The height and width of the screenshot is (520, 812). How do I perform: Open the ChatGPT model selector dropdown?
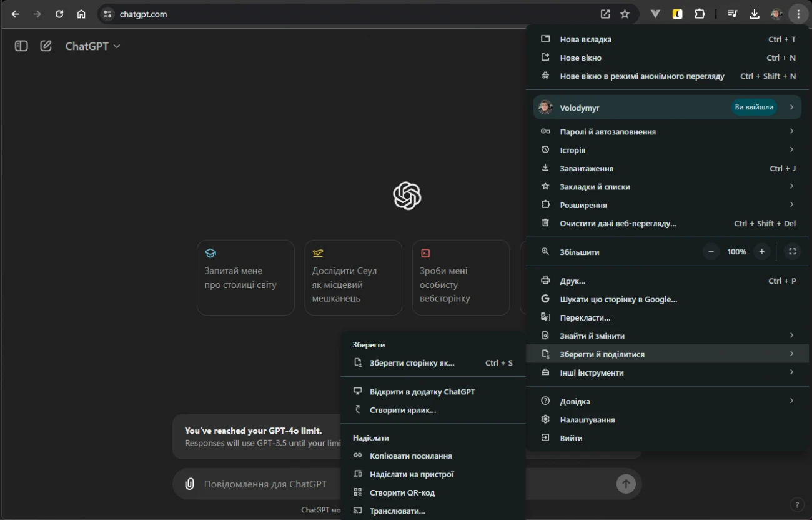pos(92,46)
